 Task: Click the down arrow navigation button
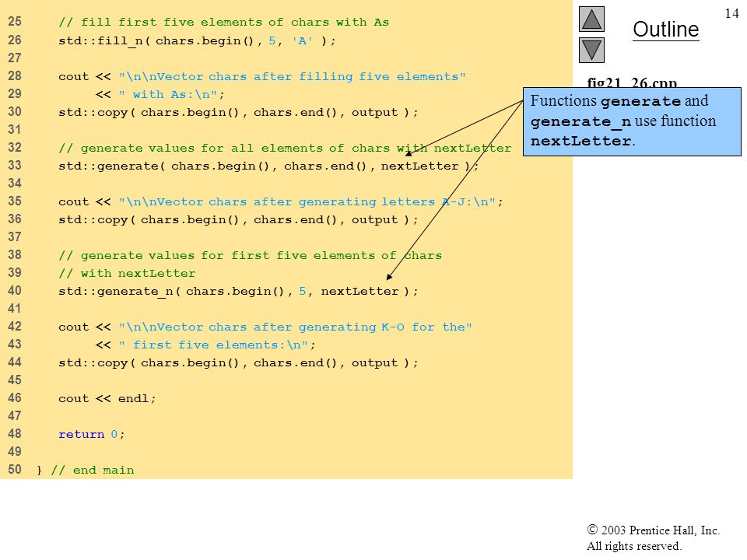pyautogui.click(x=591, y=50)
